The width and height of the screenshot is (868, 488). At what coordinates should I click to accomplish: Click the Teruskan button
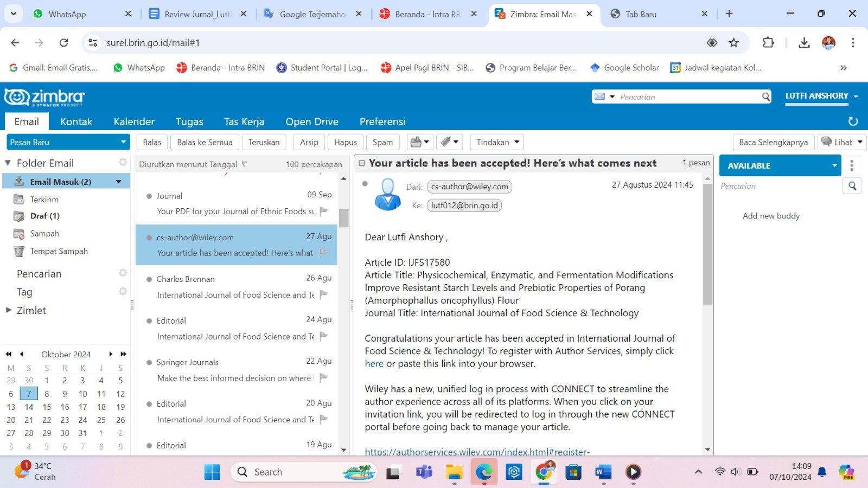point(264,142)
